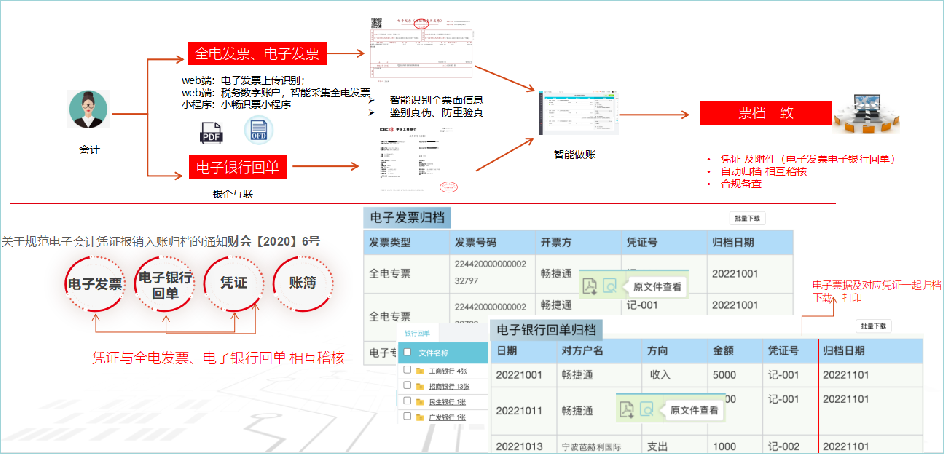Open the electronic invoice document thumbnail
Screen dimensions: 945x455
pos(421,48)
